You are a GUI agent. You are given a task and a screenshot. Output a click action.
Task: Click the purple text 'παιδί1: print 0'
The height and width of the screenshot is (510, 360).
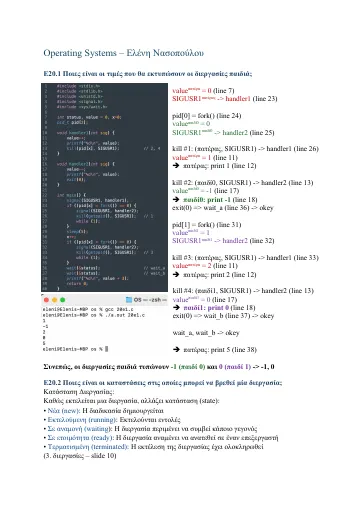(x=206, y=308)
